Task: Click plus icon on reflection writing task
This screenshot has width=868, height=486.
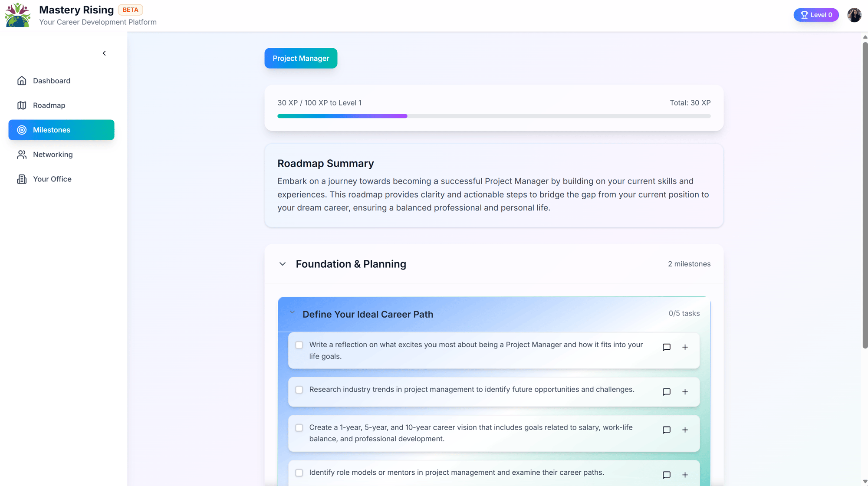Action: [685, 347]
